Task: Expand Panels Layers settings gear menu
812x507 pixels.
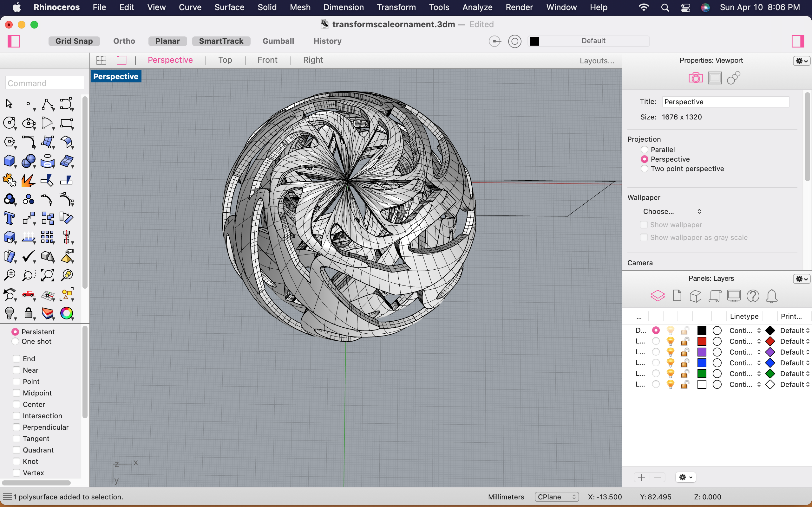Action: pos(802,279)
